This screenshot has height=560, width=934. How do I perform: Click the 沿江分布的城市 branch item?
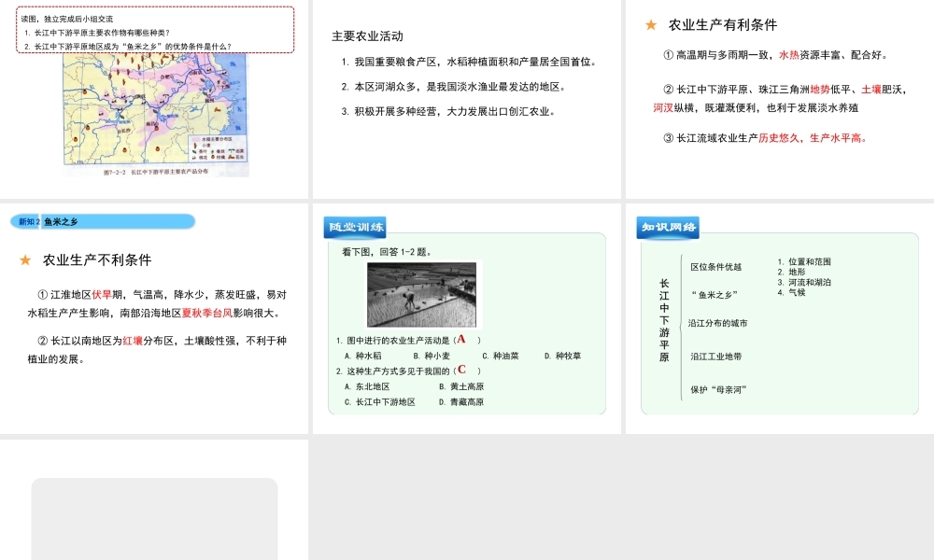point(717,324)
